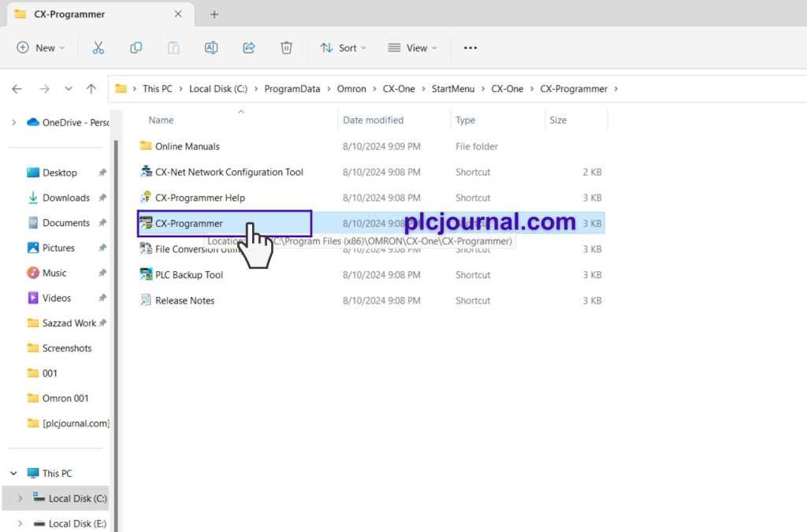807x532 pixels.
Task: Sort by the Date modified column header
Action: pos(373,120)
